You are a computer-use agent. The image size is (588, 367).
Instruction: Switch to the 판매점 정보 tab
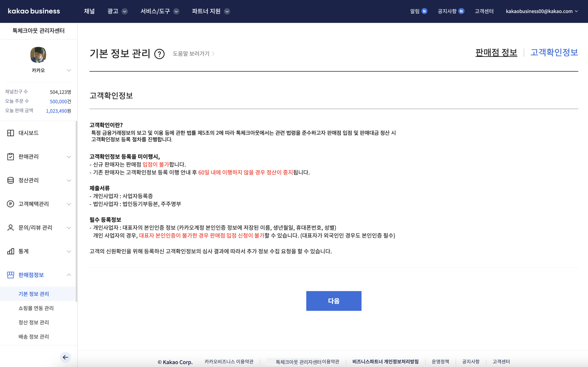click(496, 53)
